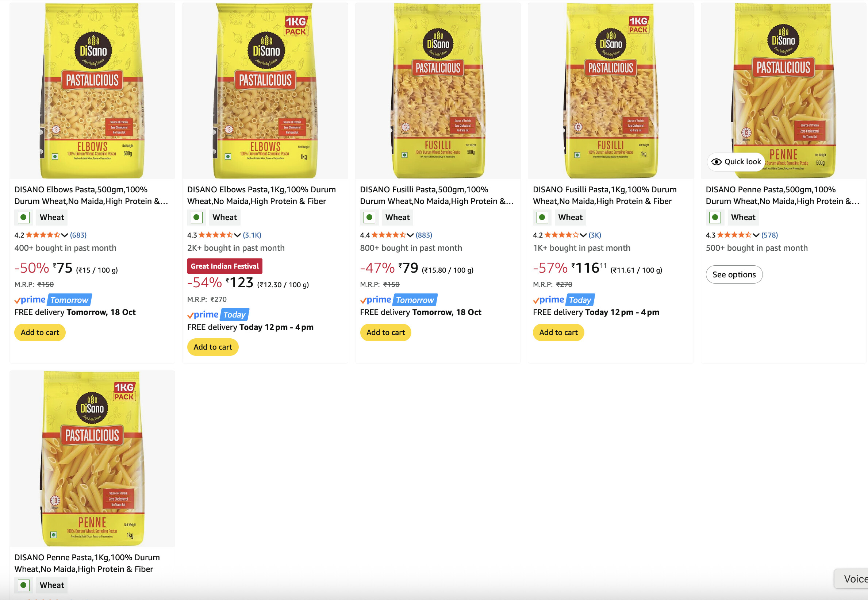Click See options for Penne 500gm
Screen dimensions: 868x600
click(x=734, y=275)
